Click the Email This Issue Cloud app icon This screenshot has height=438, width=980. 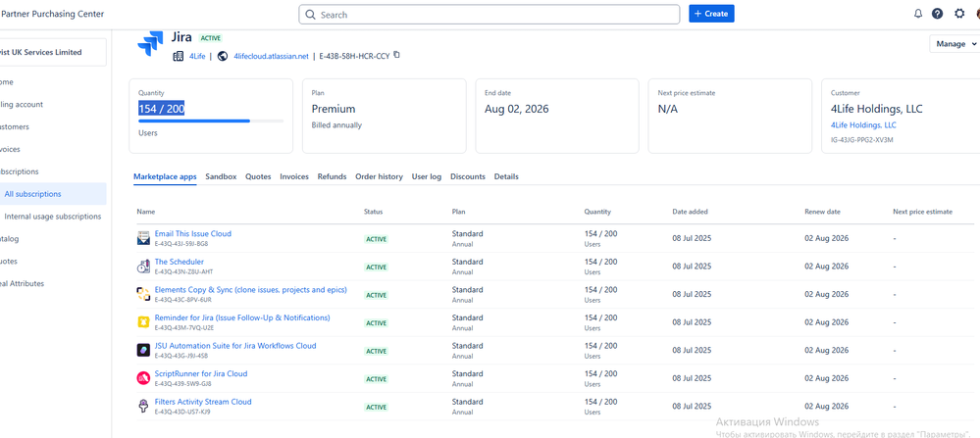(143, 238)
